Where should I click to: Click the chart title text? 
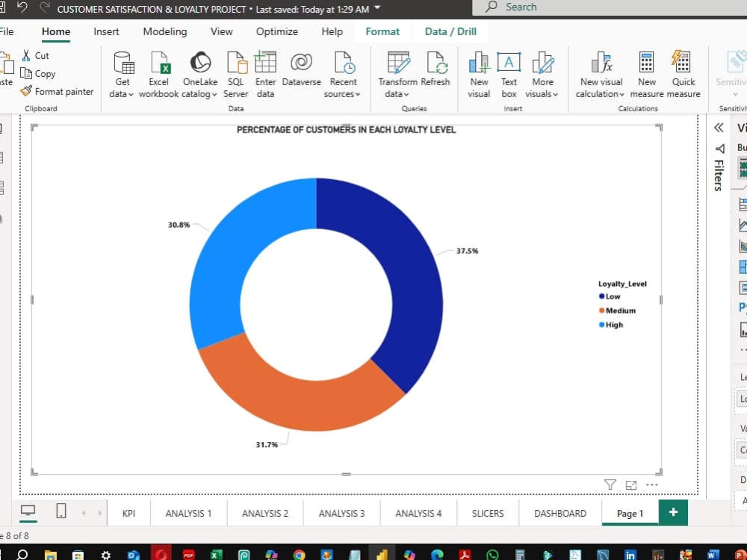(347, 129)
